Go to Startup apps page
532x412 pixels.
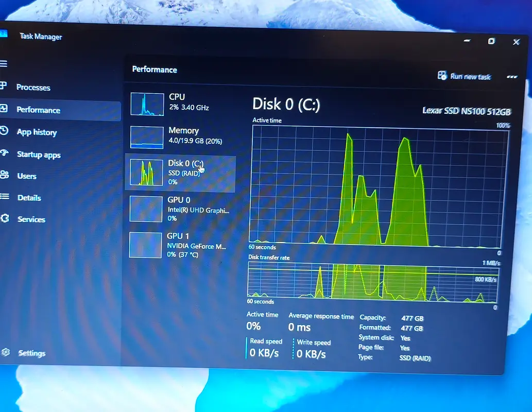click(x=39, y=154)
